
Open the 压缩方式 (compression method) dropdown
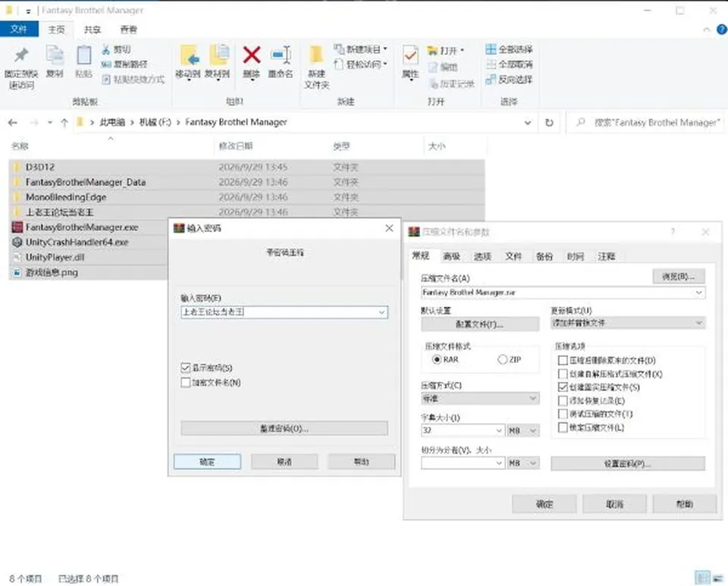coord(480,399)
